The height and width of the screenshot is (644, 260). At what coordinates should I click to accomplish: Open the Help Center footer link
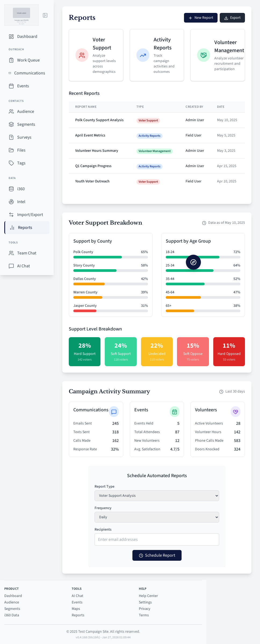coord(148,596)
